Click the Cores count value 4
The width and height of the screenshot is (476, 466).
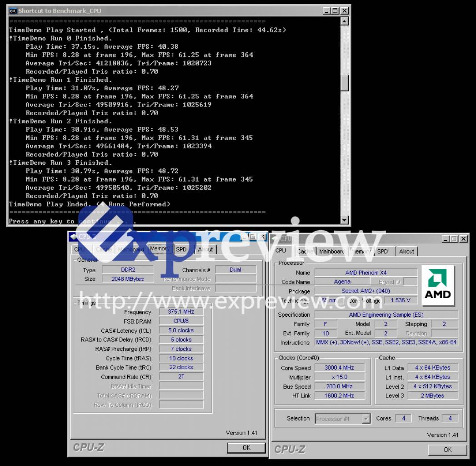click(x=404, y=418)
